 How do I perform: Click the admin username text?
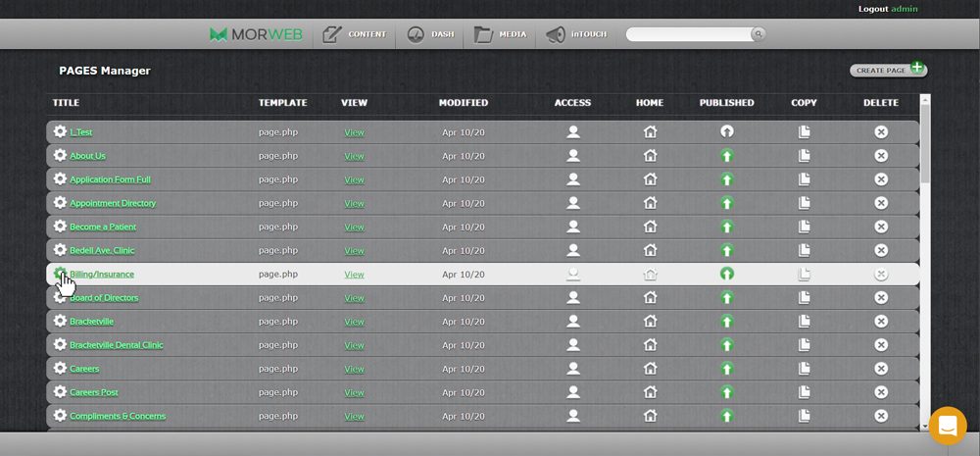905,9
